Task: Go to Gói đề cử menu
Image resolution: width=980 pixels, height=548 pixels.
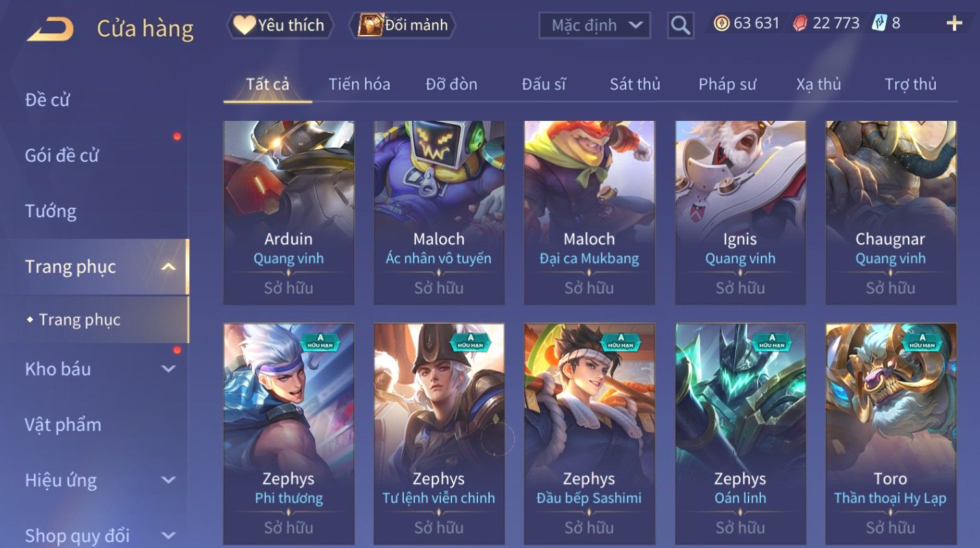Action: pyautogui.click(x=62, y=155)
